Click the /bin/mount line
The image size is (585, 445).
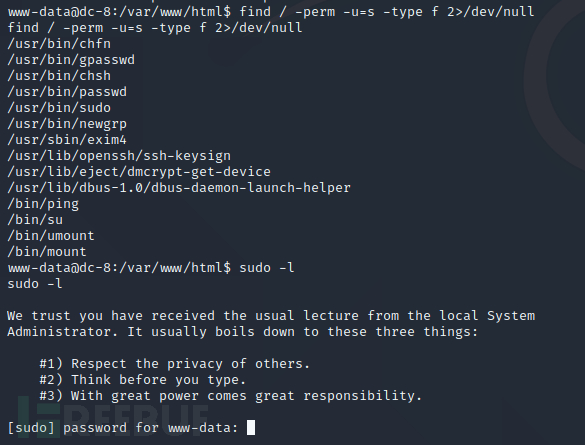tap(47, 252)
